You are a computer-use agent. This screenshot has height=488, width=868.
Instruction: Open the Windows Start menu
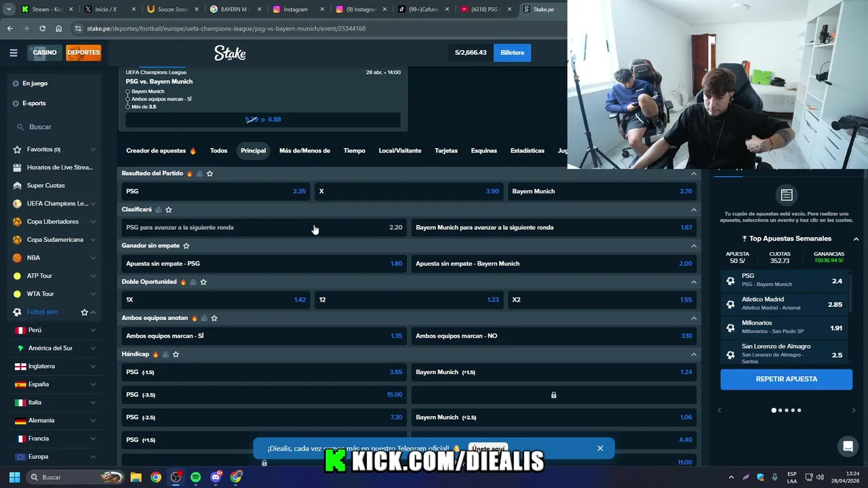coord(14,477)
